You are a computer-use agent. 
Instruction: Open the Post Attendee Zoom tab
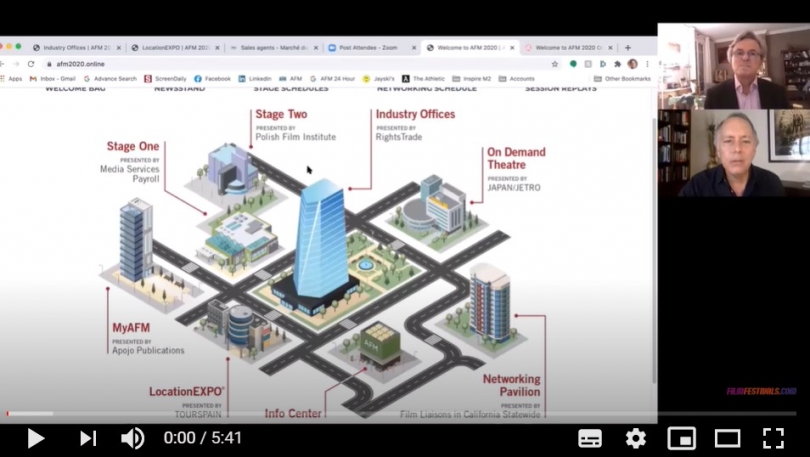coord(368,48)
